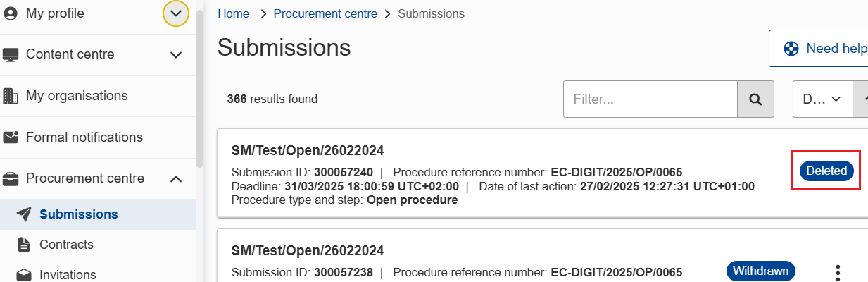This screenshot has width=868, height=282.
Task: Click the Contracts document icon
Action: click(24, 245)
